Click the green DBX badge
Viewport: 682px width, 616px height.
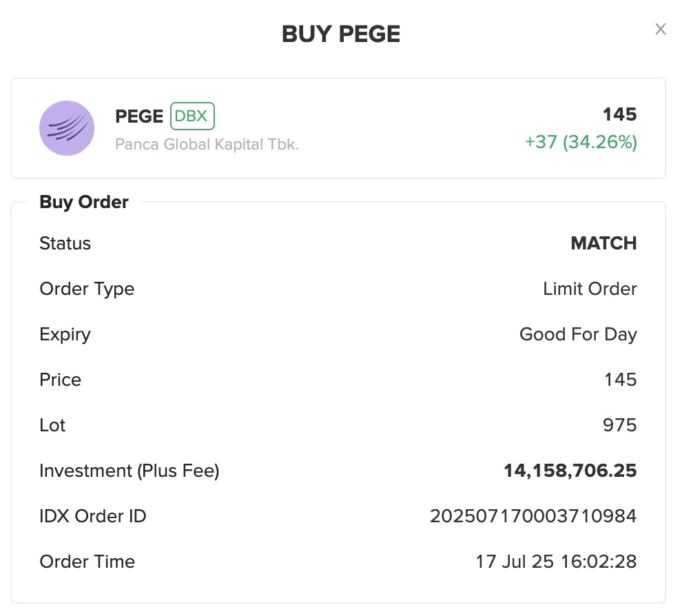pos(192,116)
